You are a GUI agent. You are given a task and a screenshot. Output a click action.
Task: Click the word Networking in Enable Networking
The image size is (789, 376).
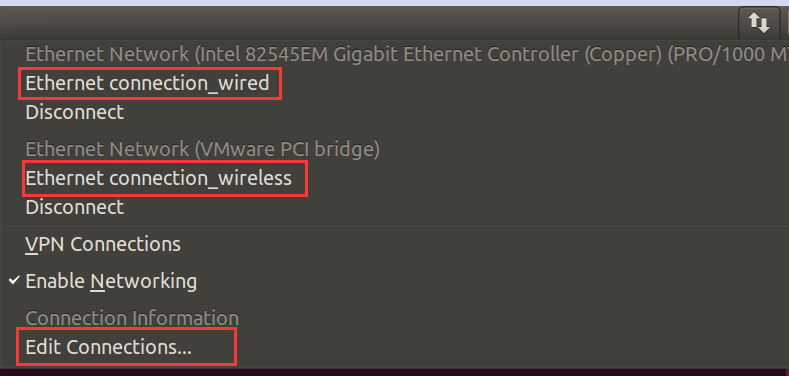[143, 281]
